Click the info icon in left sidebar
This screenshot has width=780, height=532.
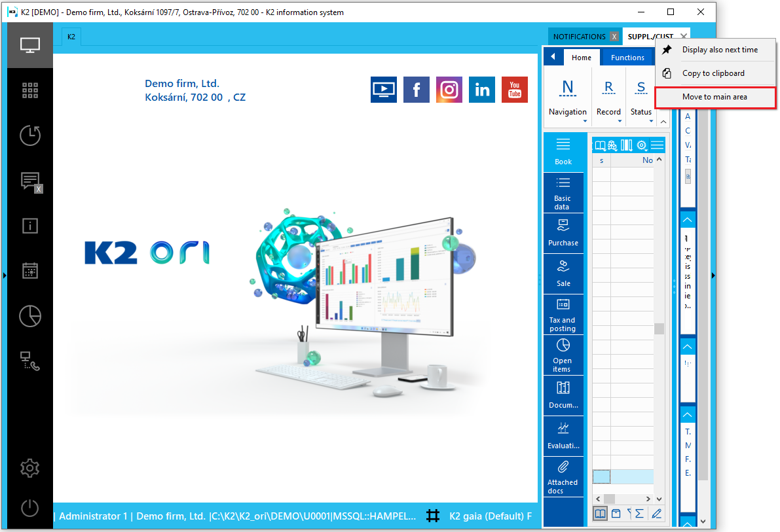click(x=30, y=226)
